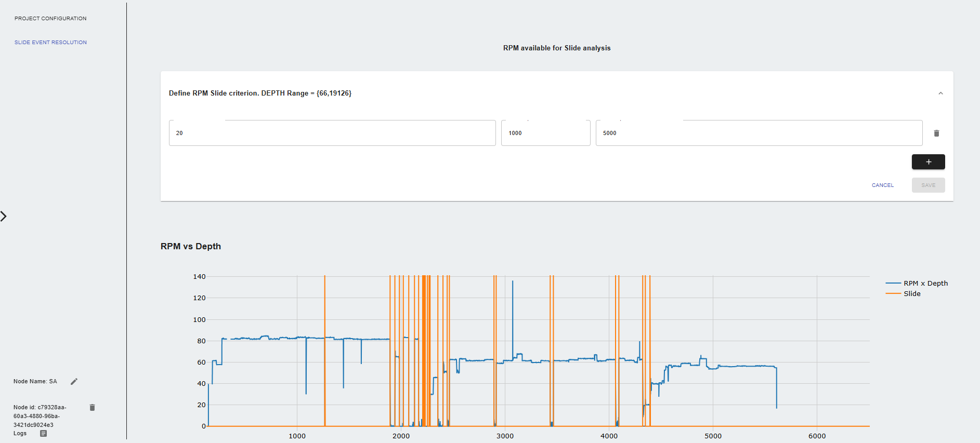This screenshot has height=443, width=980.
Task: Select Slide Event Resolution in sidebar
Action: coord(50,43)
